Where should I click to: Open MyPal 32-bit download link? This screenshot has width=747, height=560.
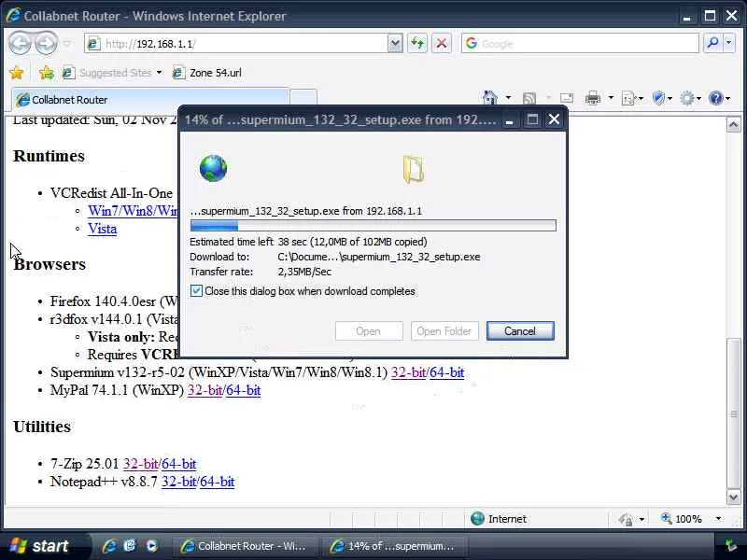point(204,390)
